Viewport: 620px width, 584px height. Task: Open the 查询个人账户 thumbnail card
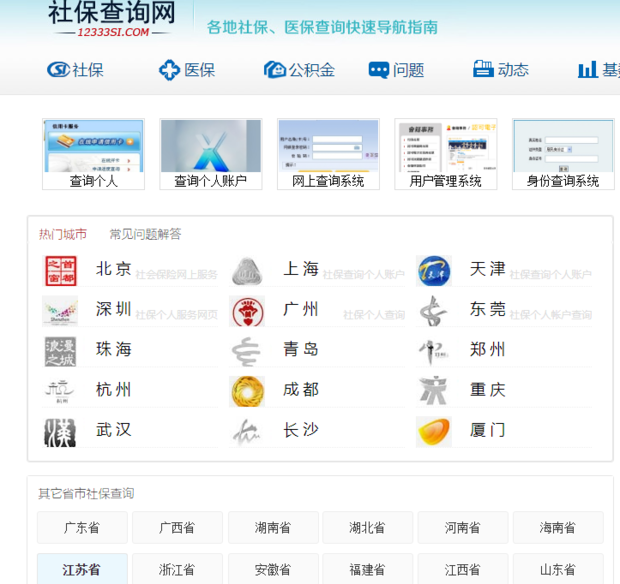click(211, 154)
